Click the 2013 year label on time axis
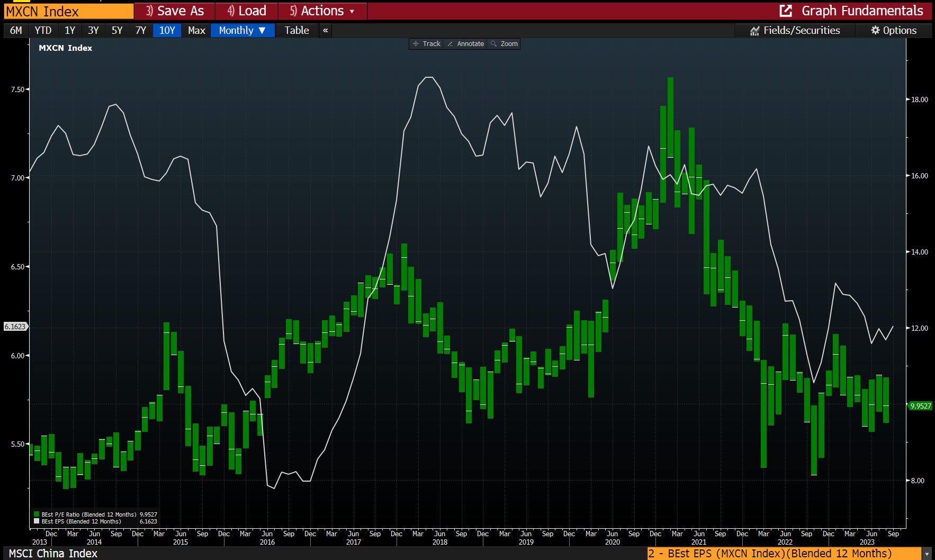The height and width of the screenshot is (560, 935). pyautogui.click(x=39, y=542)
